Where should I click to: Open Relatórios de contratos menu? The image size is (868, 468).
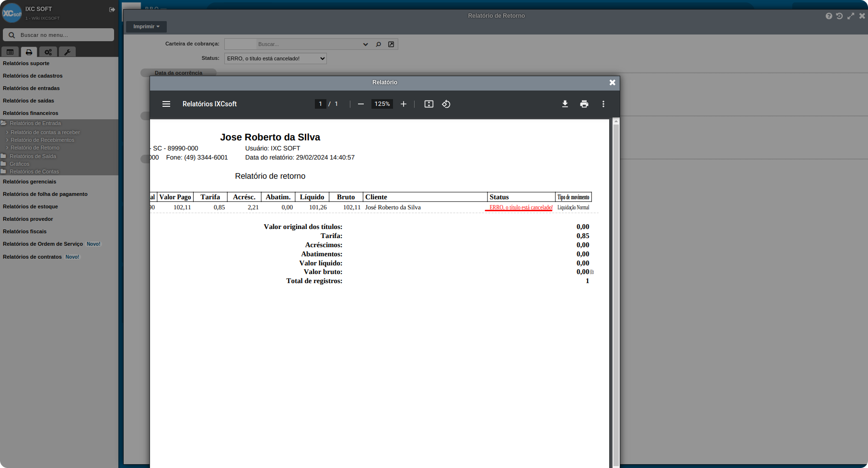pos(32,257)
